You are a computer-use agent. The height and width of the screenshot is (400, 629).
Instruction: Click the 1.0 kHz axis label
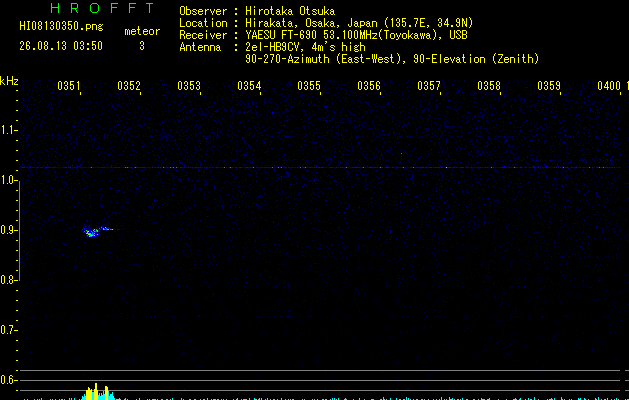point(8,180)
